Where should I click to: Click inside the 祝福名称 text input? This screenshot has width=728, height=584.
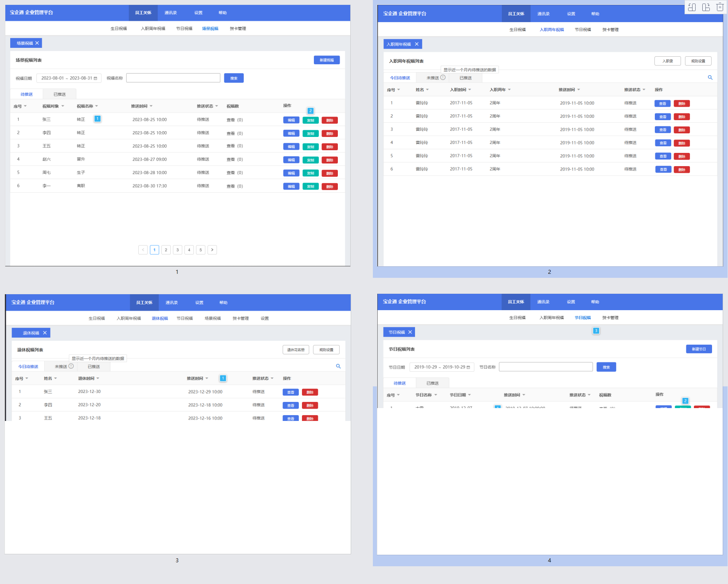173,78
